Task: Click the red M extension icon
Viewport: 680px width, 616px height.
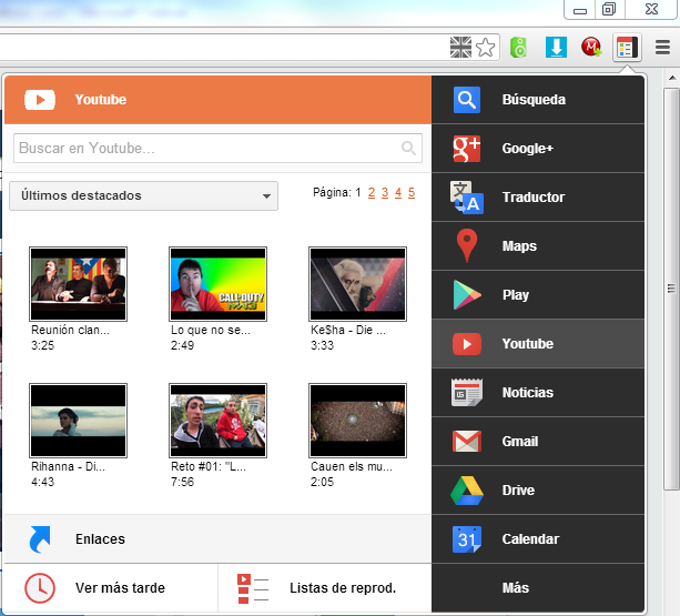Action: point(592,47)
